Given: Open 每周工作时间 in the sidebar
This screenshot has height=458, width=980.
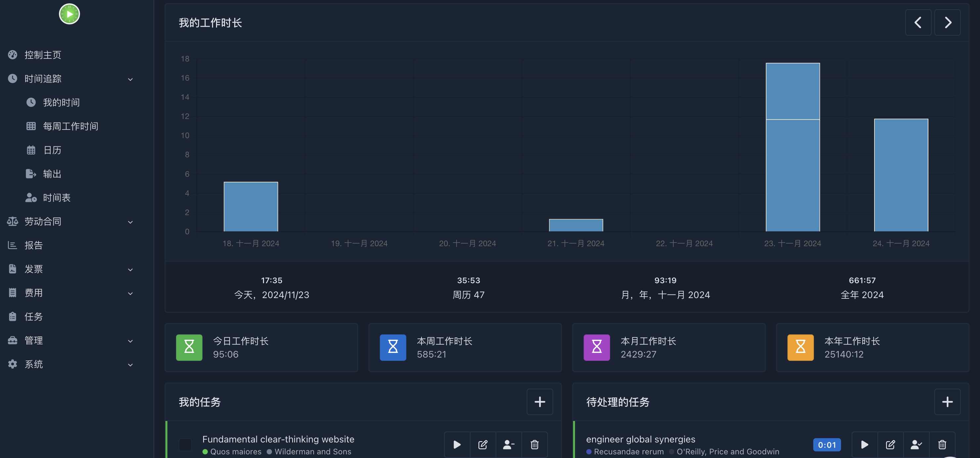Looking at the screenshot, I should coord(71,126).
